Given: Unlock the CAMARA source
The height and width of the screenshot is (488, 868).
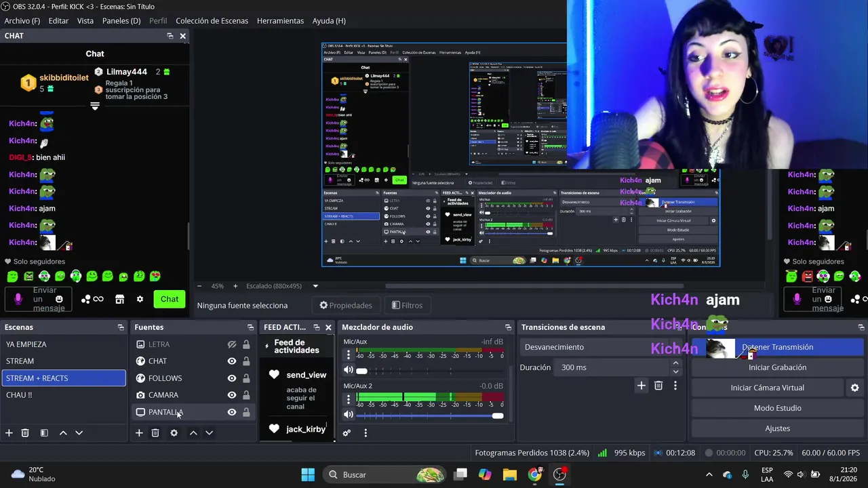Looking at the screenshot, I should 246,395.
